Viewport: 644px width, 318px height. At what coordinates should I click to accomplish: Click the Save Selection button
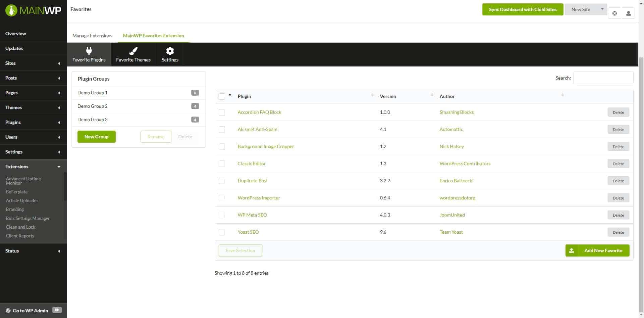pos(240,251)
